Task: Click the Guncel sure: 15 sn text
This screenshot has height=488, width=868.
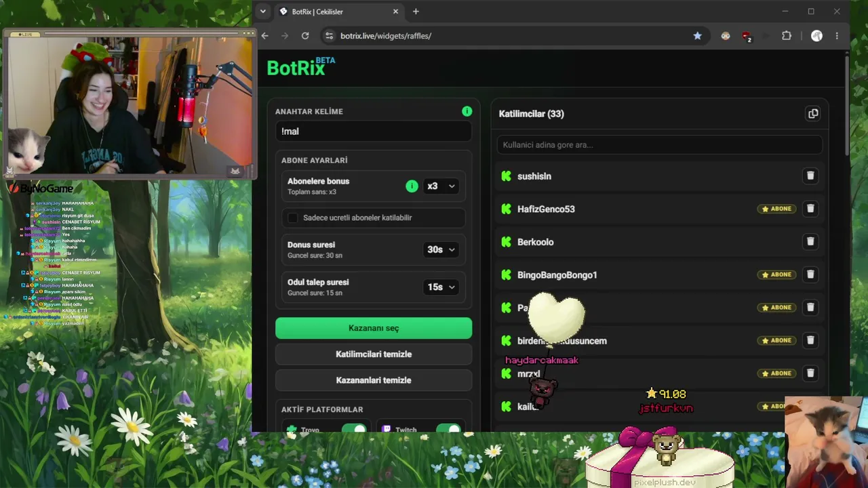Action: point(315,293)
